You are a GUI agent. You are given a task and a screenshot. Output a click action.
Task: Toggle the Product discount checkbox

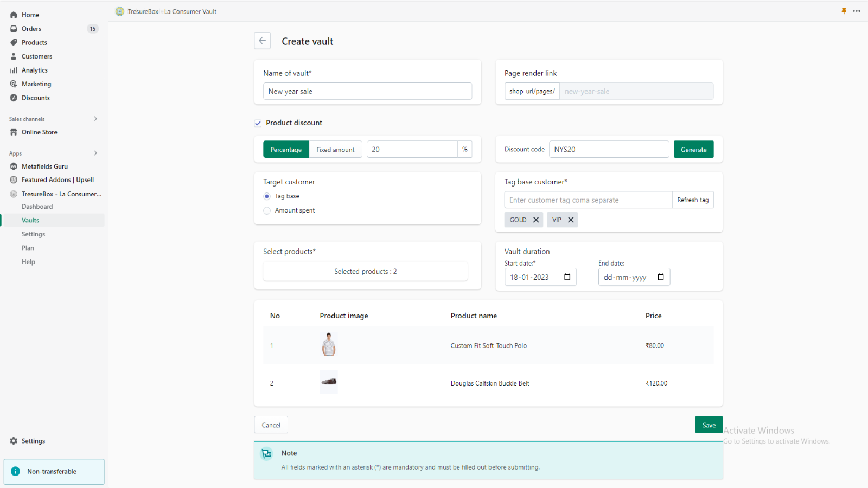[x=258, y=123]
